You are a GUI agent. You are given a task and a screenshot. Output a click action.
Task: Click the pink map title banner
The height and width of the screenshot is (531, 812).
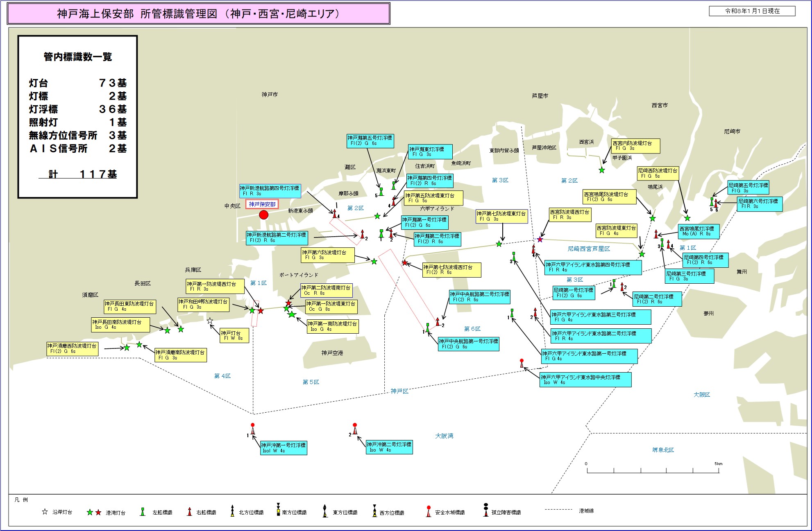point(198,14)
